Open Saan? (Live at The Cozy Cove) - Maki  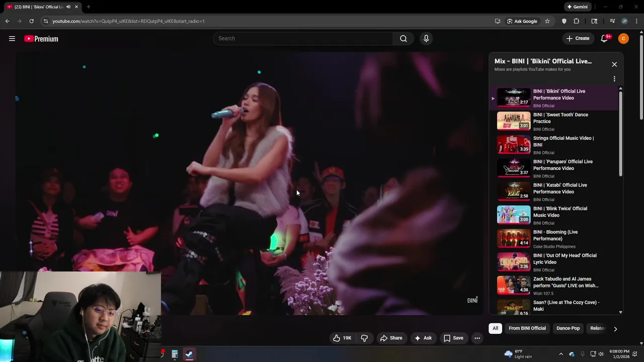coord(566,306)
